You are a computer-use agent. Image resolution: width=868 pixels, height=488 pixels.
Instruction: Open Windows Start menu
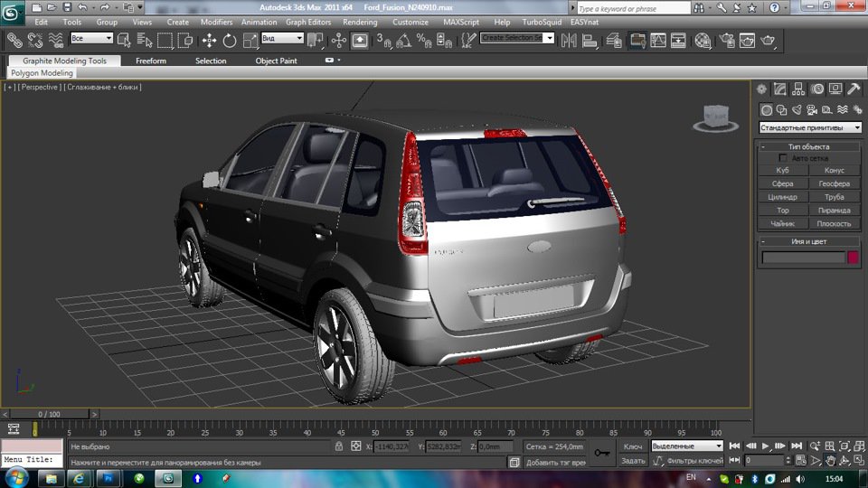click(x=15, y=478)
